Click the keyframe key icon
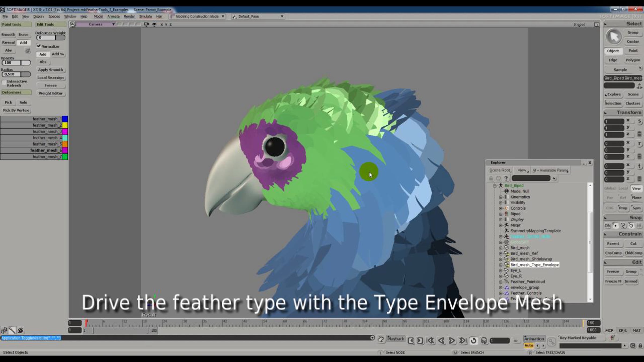This screenshot has width=644, height=362. coord(551,341)
